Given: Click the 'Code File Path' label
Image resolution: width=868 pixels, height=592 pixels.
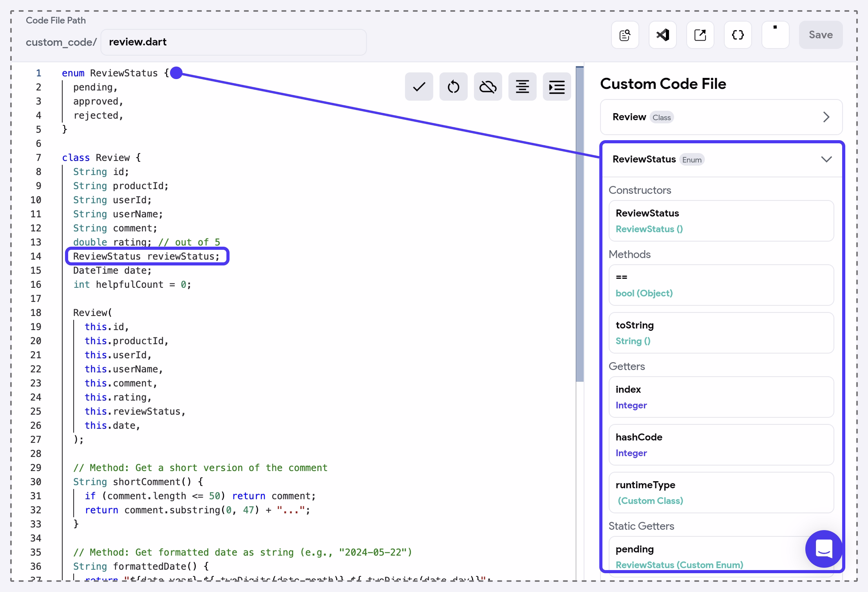Looking at the screenshot, I should click(x=56, y=20).
